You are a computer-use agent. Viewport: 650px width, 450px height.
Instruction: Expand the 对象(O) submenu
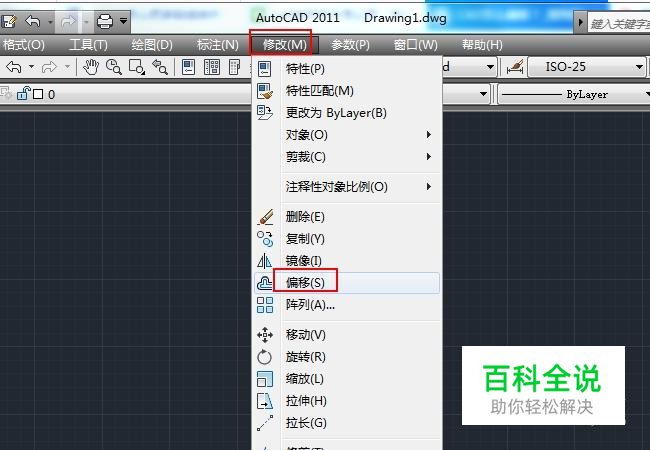click(347, 135)
